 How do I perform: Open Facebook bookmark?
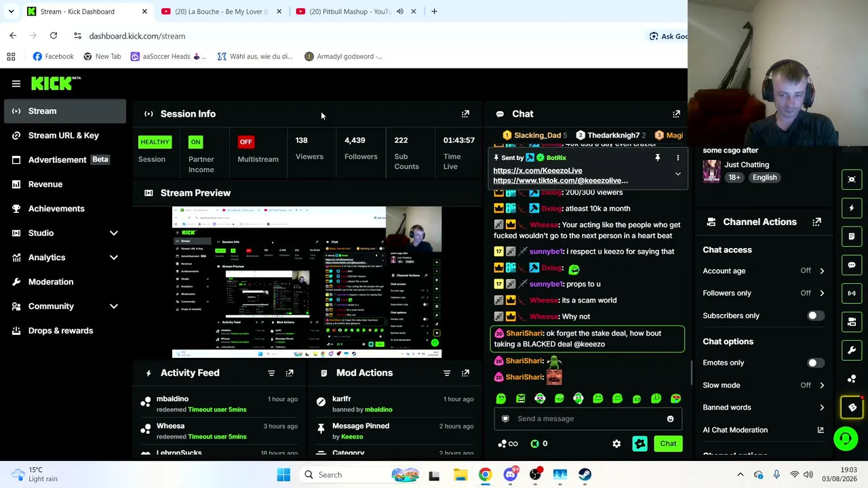pos(53,56)
